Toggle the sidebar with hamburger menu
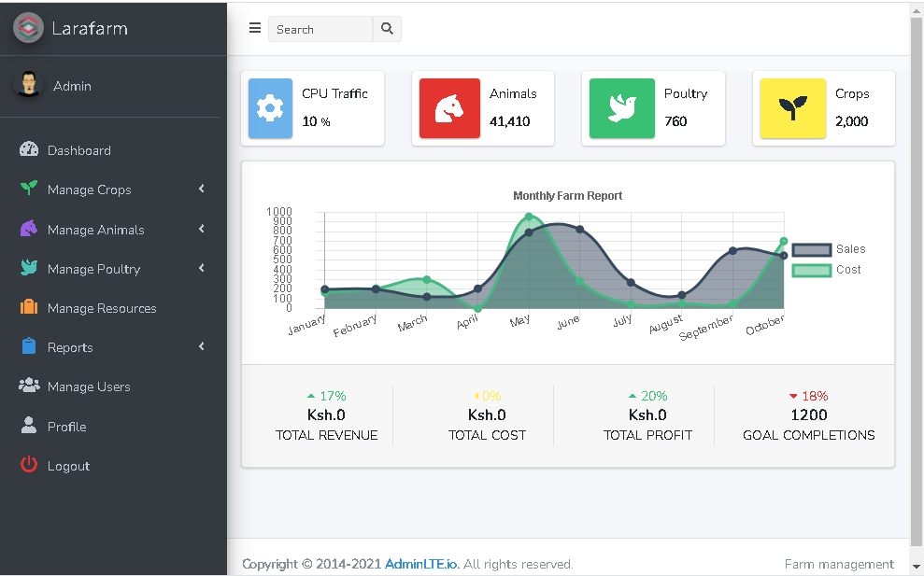The width and height of the screenshot is (924, 576). [254, 28]
